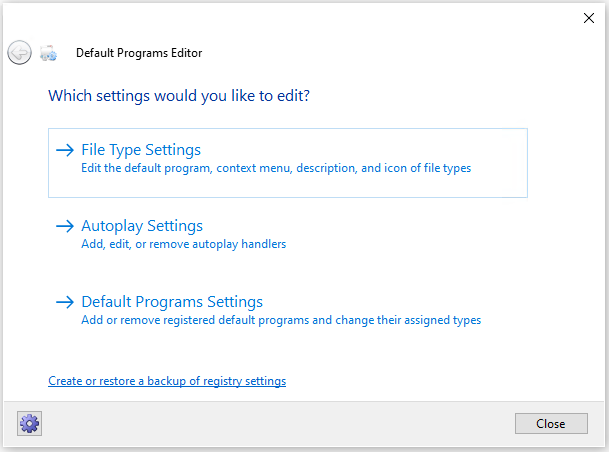Click the back arrow button
The height and width of the screenshot is (452, 609).
point(19,53)
